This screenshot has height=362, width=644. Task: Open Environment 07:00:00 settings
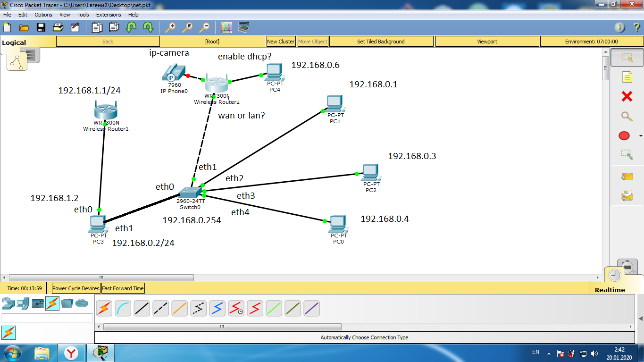pyautogui.click(x=591, y=42)
